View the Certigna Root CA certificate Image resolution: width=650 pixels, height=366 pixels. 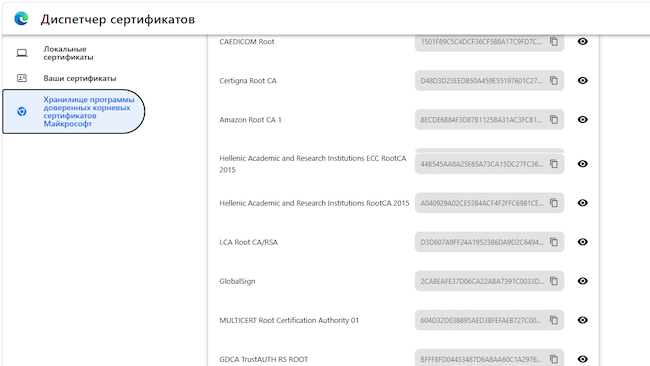[x=582, y=80]
